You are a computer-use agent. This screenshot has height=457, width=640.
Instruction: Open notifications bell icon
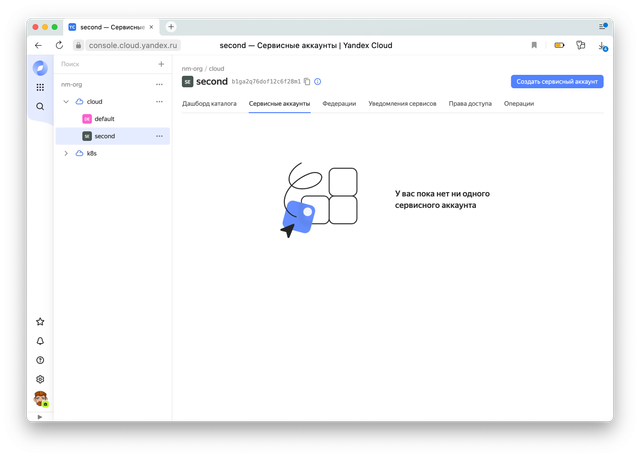[40, 341]
